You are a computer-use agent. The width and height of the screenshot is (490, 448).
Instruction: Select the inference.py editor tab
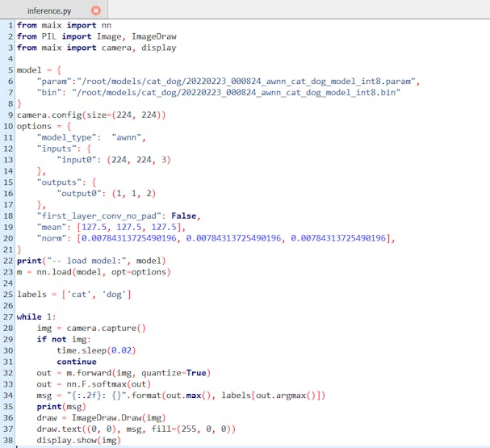point(48,10)
